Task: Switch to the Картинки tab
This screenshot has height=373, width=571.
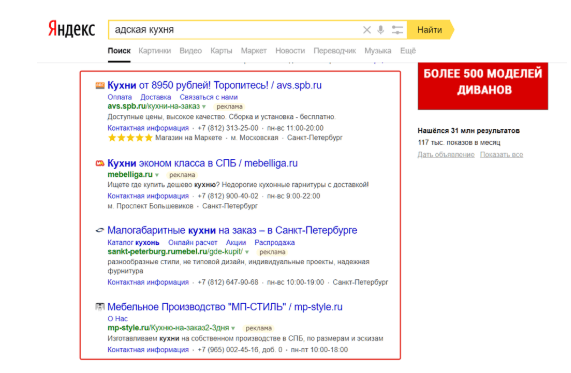Action: point(155,51)
